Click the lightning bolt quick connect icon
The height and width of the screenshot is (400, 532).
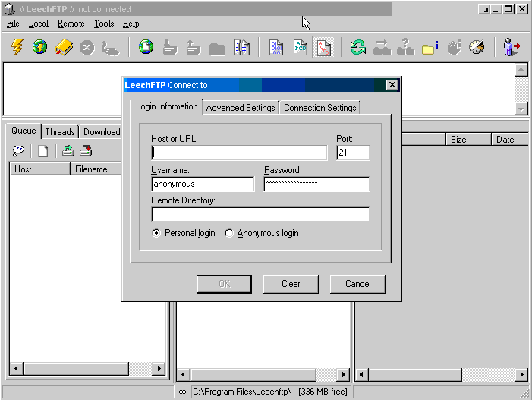17,47
